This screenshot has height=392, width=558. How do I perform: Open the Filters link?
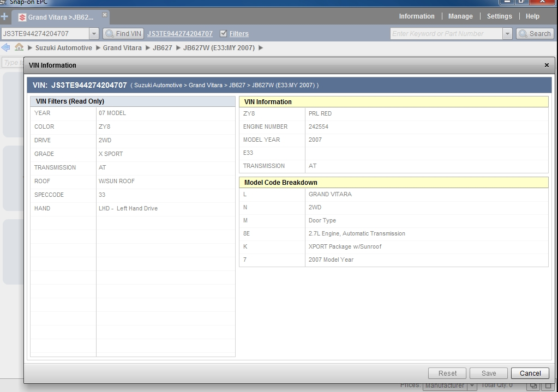239,34
